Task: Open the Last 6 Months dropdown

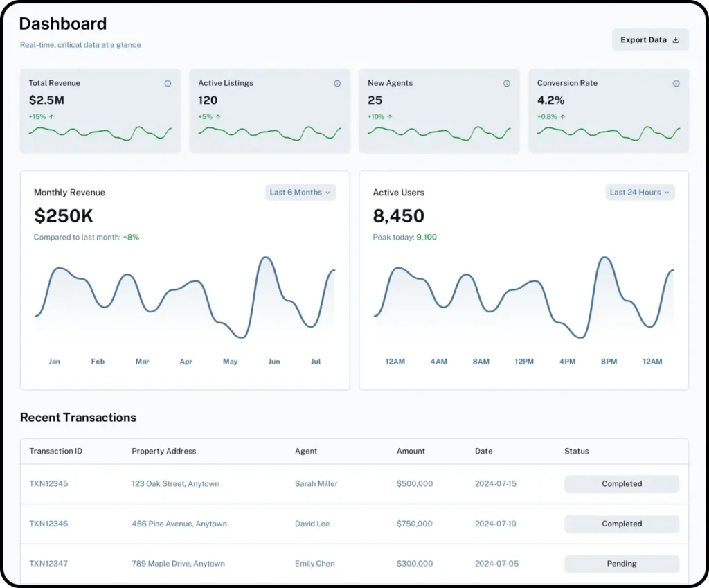Action: click(x=300, y=193)
